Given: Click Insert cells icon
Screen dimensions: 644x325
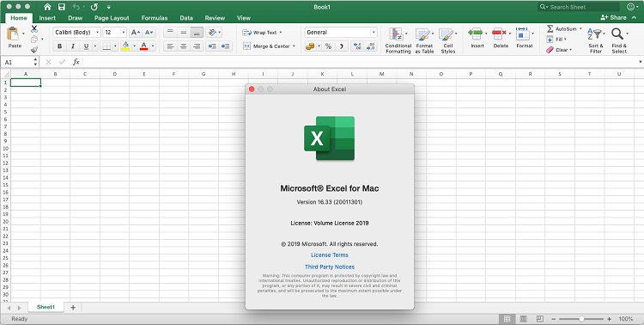Looking at the screenshot, I should pyautogui.click(x=476, y=34).
